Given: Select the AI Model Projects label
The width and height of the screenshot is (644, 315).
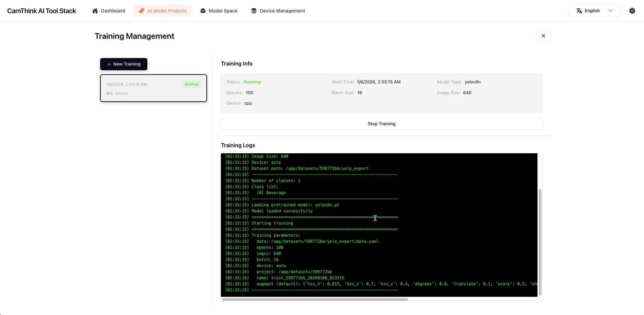Looking at the screenshot, I should click(x=167, y=11).
